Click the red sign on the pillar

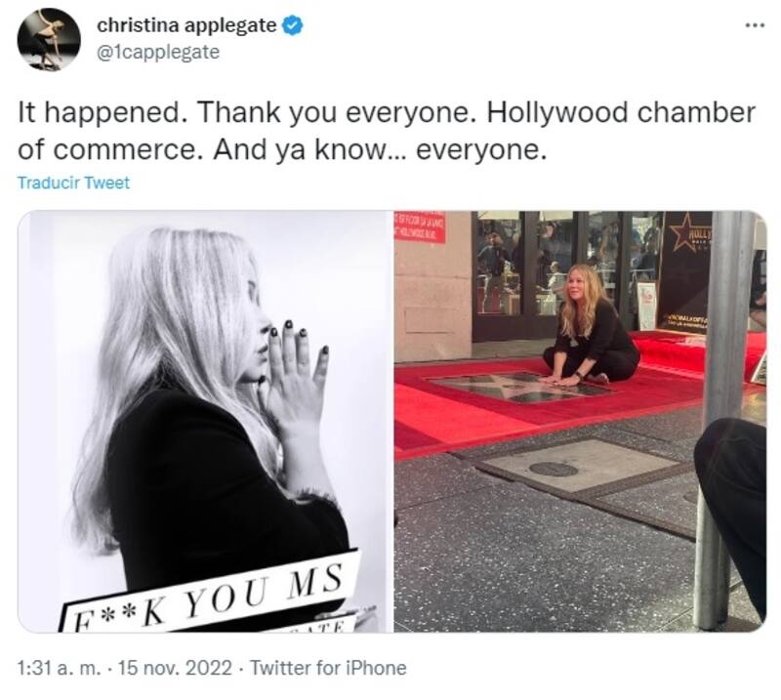[420, 227]
